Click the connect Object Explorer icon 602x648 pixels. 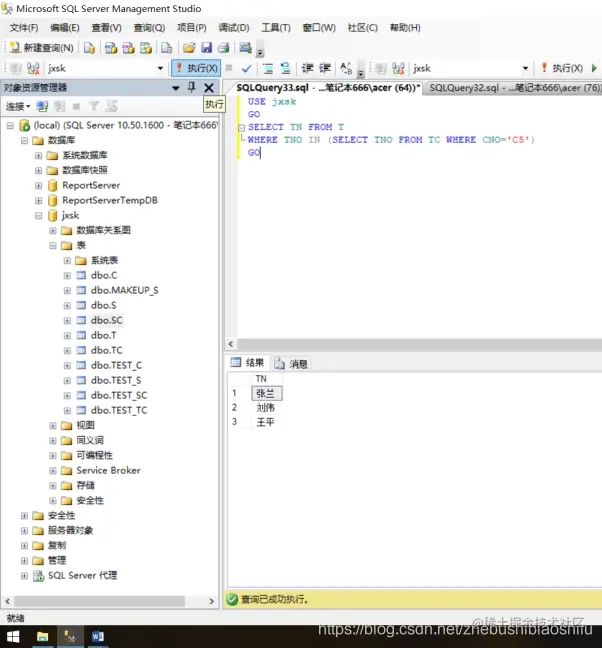click(42, 107)
